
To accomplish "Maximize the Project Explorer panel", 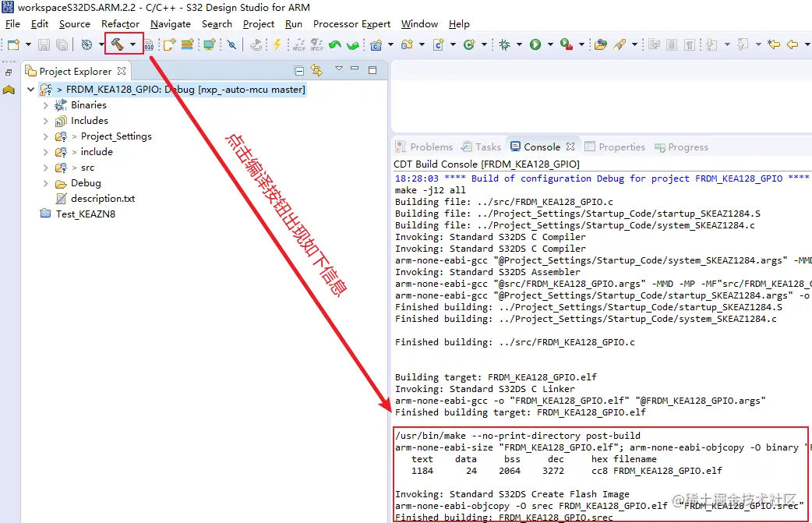I will [x=372, y=70].
